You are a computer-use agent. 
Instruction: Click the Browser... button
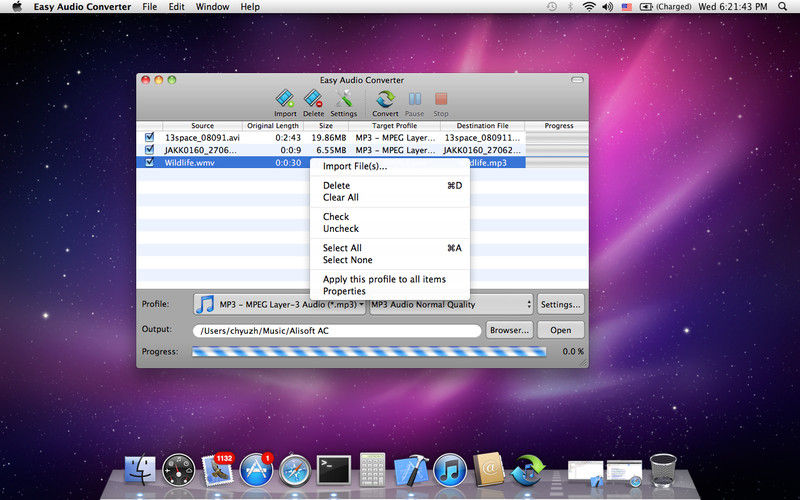coord(509,330)
